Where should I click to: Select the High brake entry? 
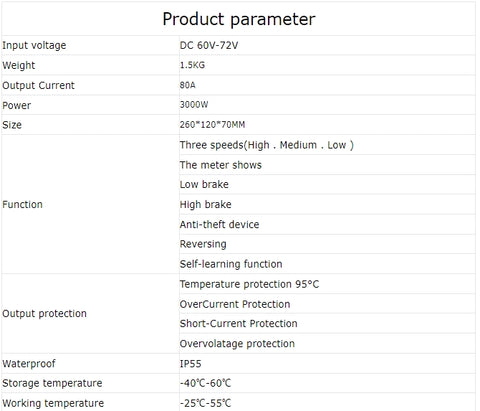click(205, 204)
